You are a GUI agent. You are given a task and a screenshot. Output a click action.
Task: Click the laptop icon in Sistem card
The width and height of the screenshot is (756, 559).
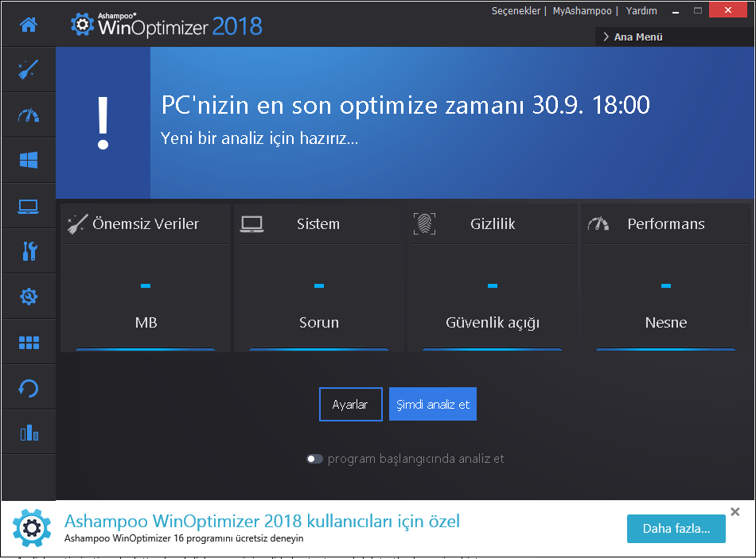pyautogui.click(x=251, y=224)
